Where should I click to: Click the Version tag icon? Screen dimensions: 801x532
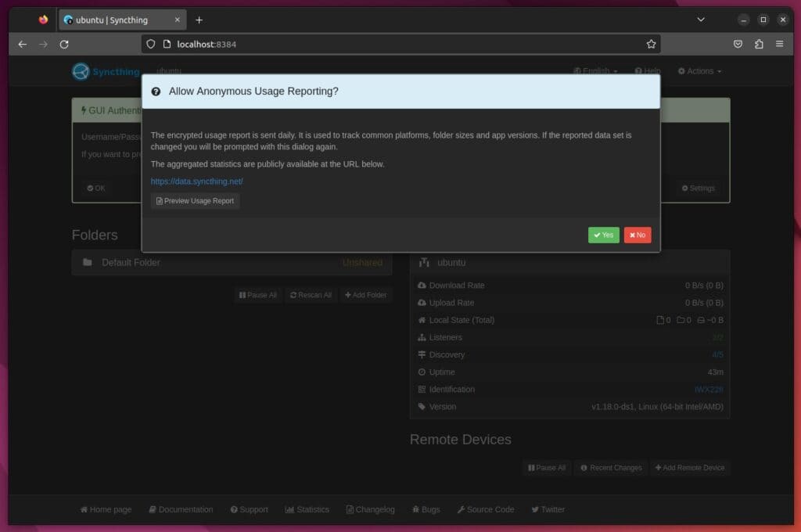(422, 407)
